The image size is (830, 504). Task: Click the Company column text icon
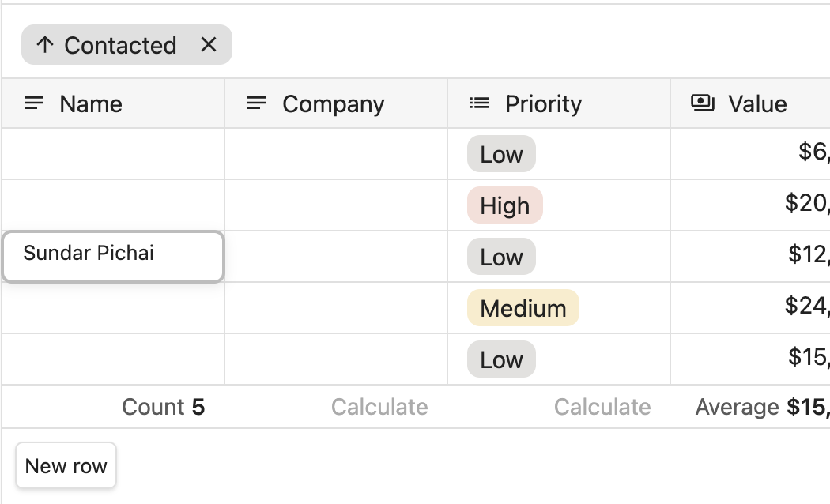257,103
